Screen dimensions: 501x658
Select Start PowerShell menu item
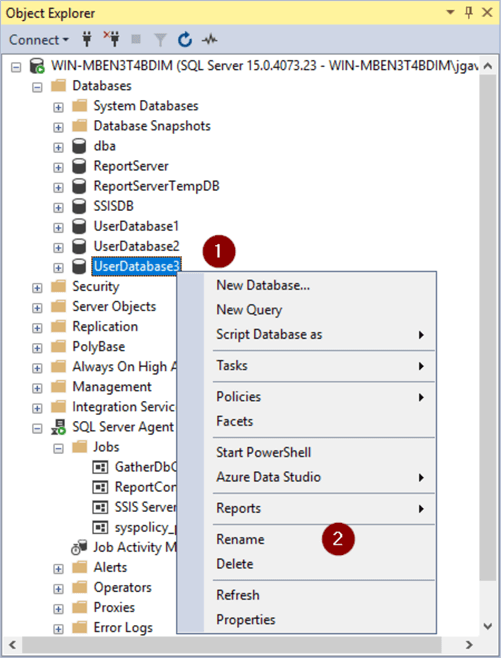point(320,452)
